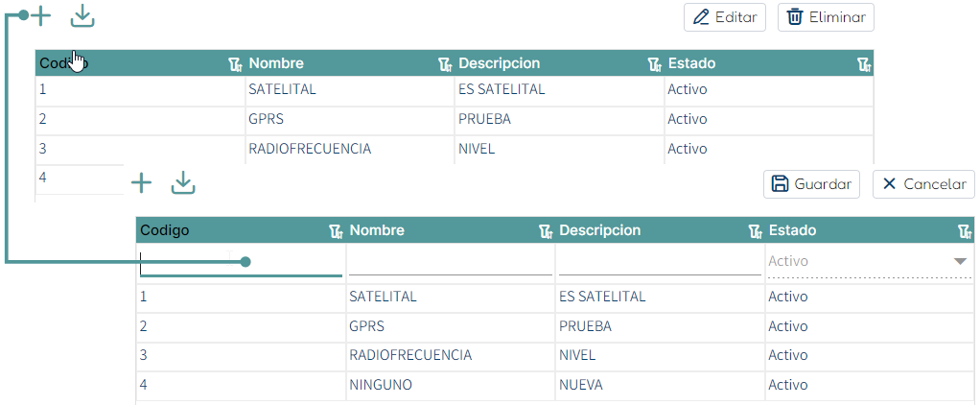This screenshot has height=405, width=980.
Task: Click the download icon above the lower table
Action: [x=183, y=182]
